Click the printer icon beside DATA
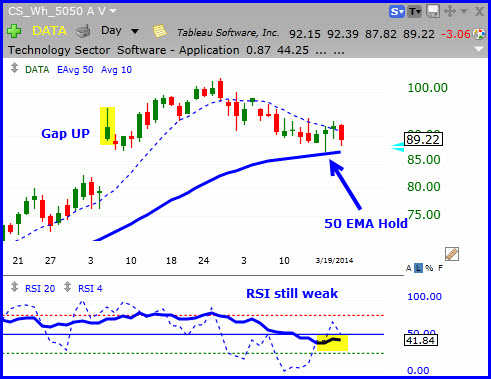491x379 pixels. pos(83,32)
